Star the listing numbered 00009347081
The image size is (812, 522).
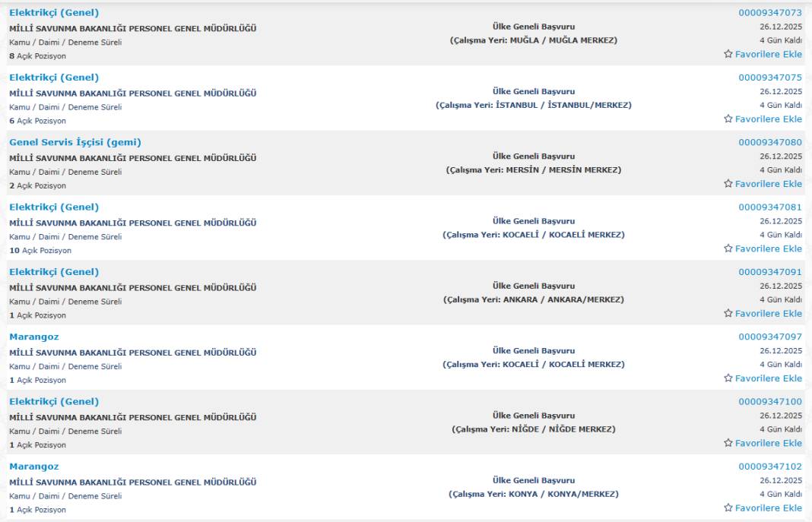[728, 248]
